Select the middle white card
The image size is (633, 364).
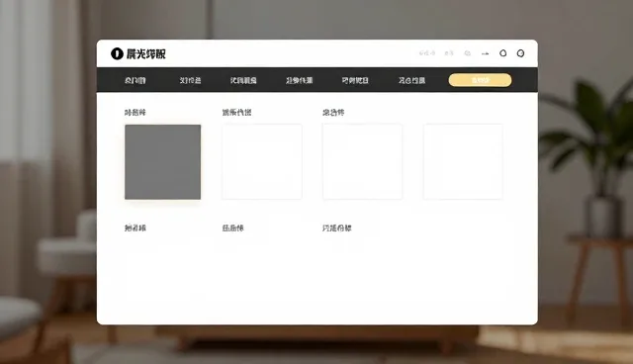[362, 161]
